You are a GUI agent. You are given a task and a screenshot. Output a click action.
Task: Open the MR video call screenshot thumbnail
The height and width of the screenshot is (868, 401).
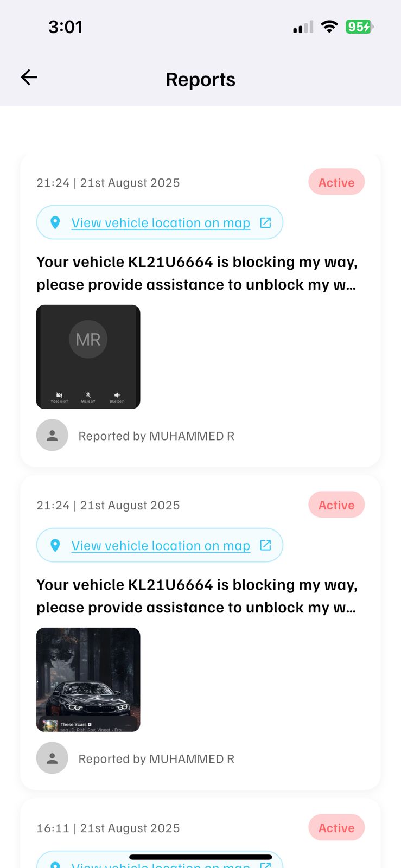88,356
